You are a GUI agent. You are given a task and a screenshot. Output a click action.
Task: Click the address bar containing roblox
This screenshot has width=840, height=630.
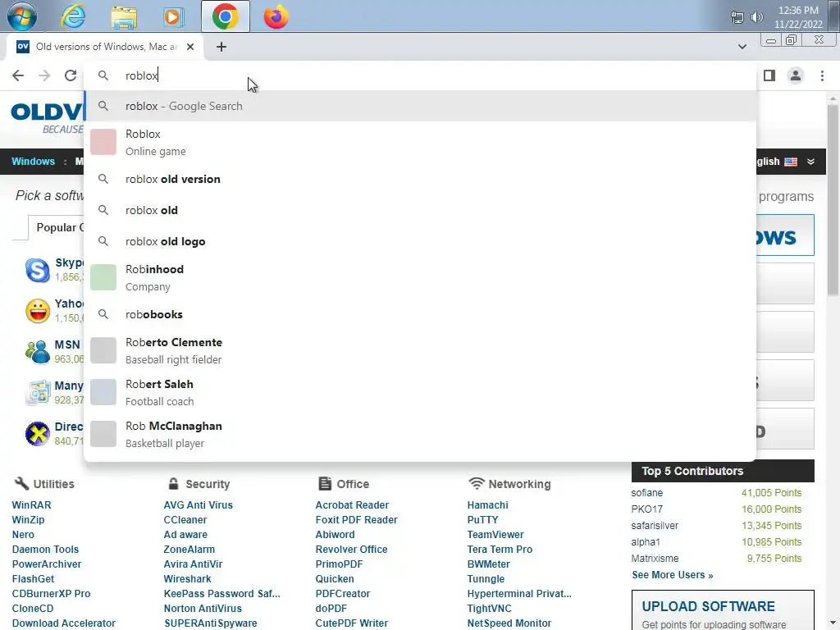point(420,75)
